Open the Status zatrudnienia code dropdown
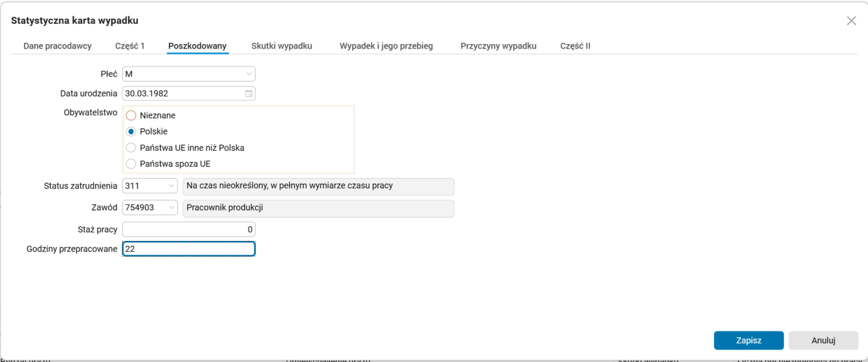This screenshot has width=868, height=362. [x=172, y=187]
